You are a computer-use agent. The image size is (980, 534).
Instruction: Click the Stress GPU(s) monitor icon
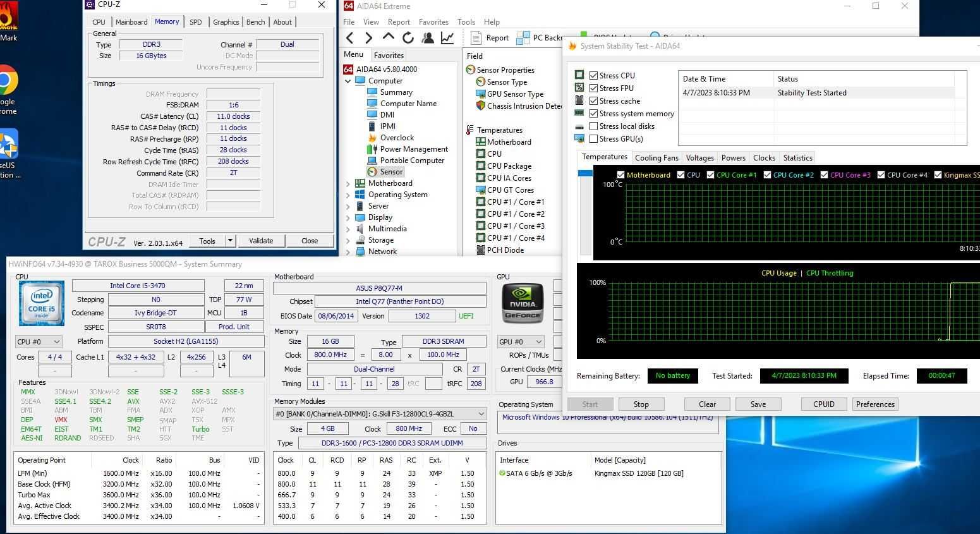coord(579,138)
